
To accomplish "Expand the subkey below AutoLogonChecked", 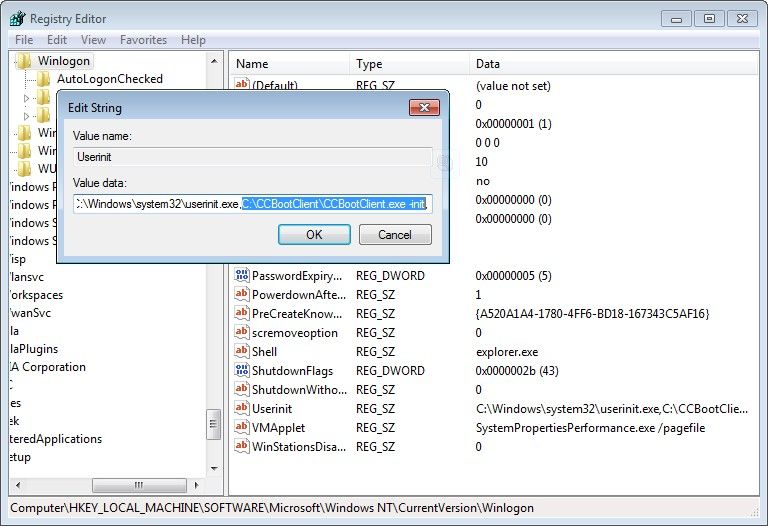I will pos(28,98).
